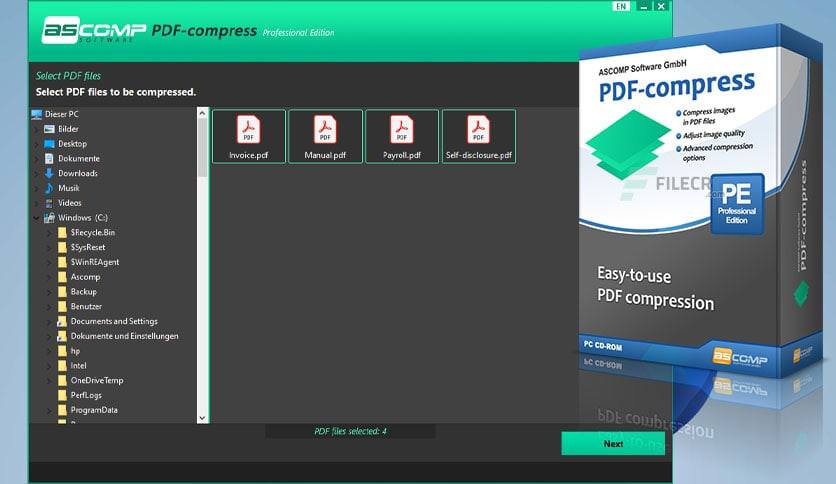Click the Musik note icon in tree
The image size is (836, 484).
pyautogui.click(x=49, y=188)
